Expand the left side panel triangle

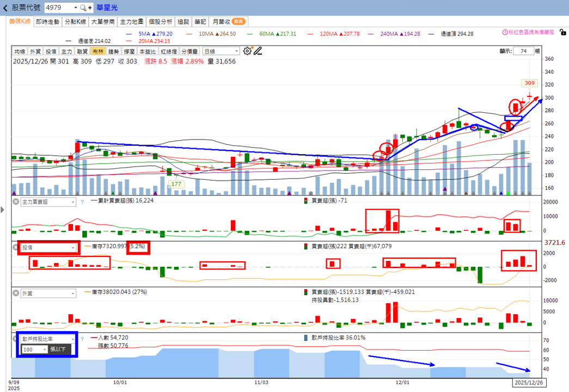3,210
